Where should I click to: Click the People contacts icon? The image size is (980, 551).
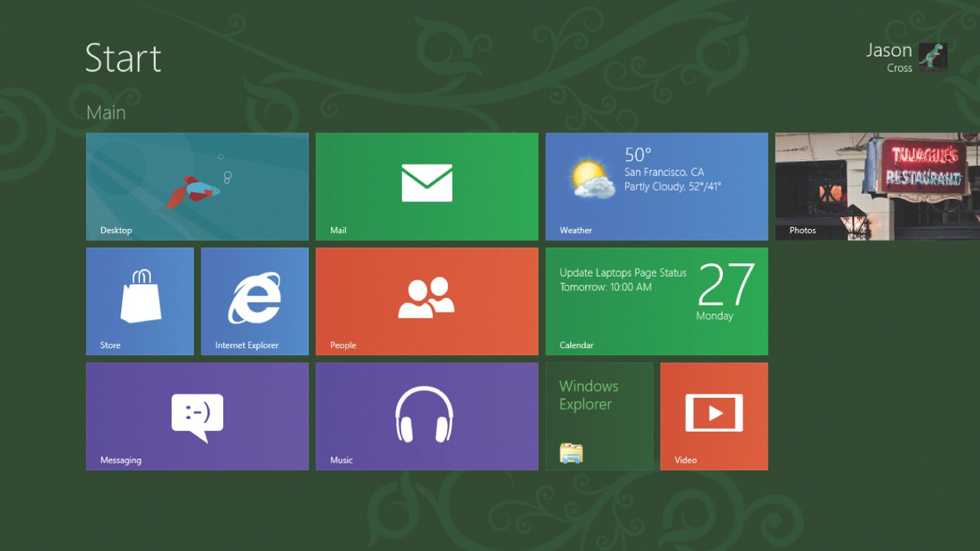(x=427, y=298)
